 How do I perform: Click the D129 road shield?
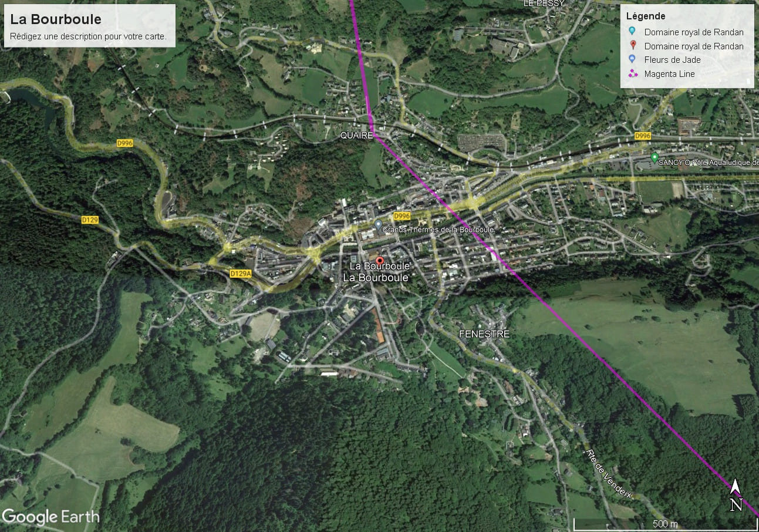tap(90, 220)
